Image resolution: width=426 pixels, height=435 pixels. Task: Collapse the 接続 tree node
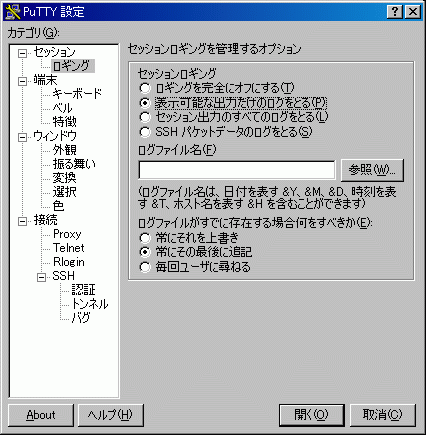[x=22, y=221]
